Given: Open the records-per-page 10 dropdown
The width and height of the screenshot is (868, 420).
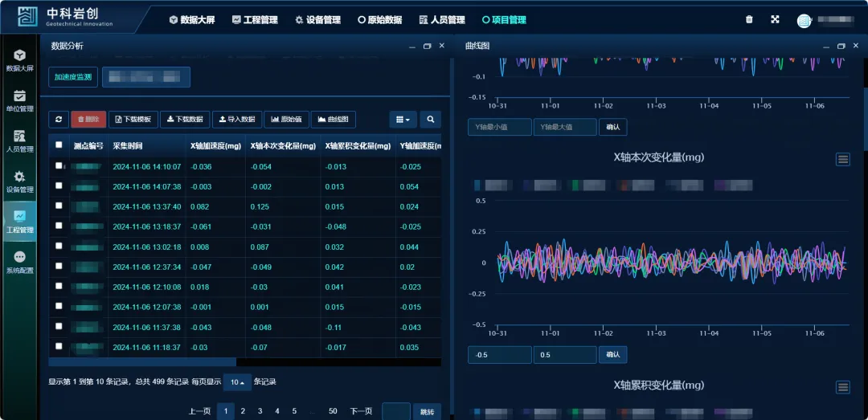Looking at the screenshot, I should (x=237, y=382).
